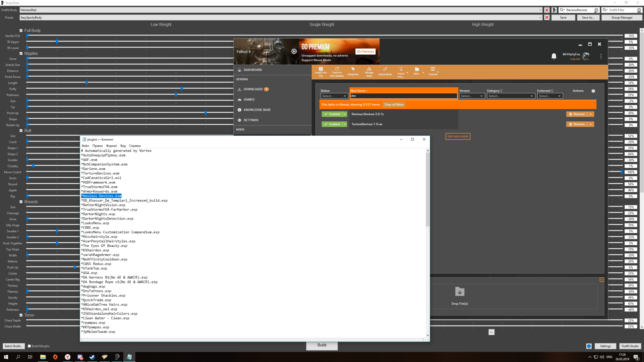
Task: Expand Remove options for TortureDevices 1.9.rar
Action: pyautogui.click(x=591, y=124)
